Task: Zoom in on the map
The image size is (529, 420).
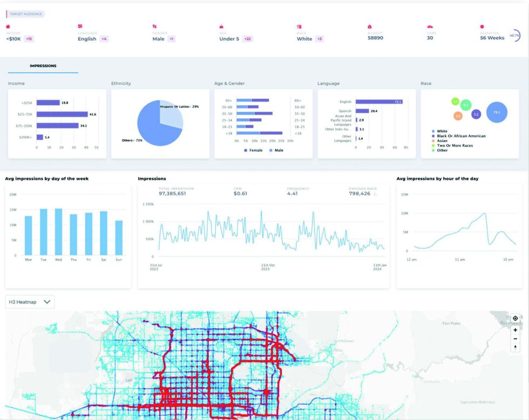Action: (x=515, y=329)
